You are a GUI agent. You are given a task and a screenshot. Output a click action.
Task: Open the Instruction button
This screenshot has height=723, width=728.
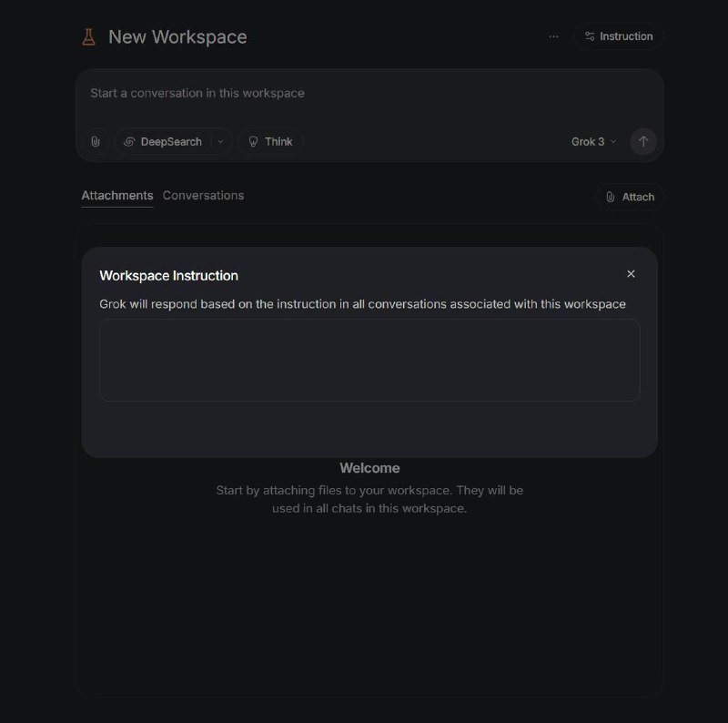pyautogui.click(x=619, y=36)
